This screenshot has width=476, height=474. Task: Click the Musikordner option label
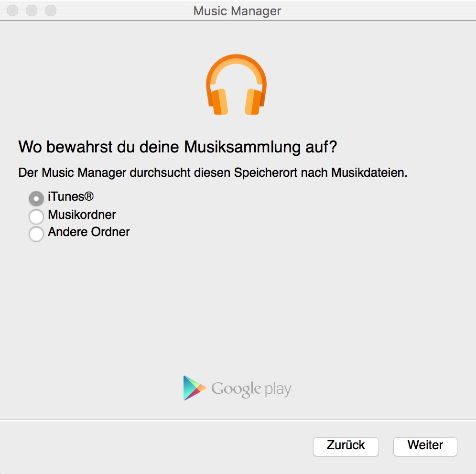tap(82, 215)
